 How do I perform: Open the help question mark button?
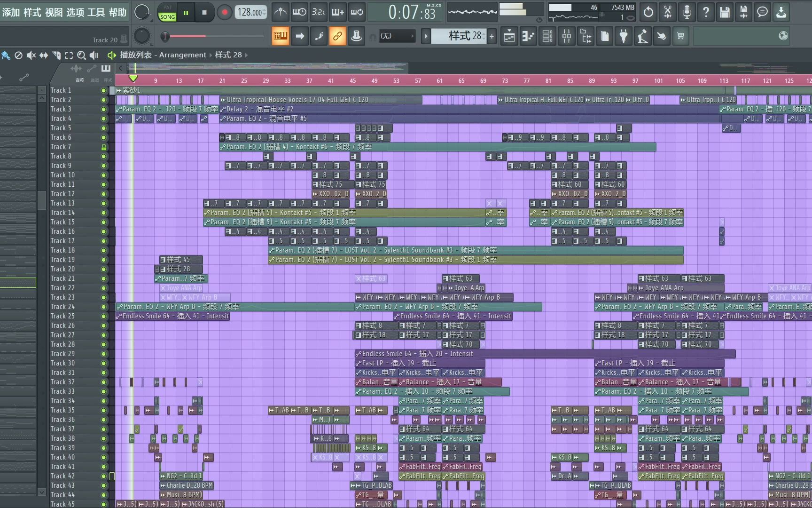pos(705,12)
